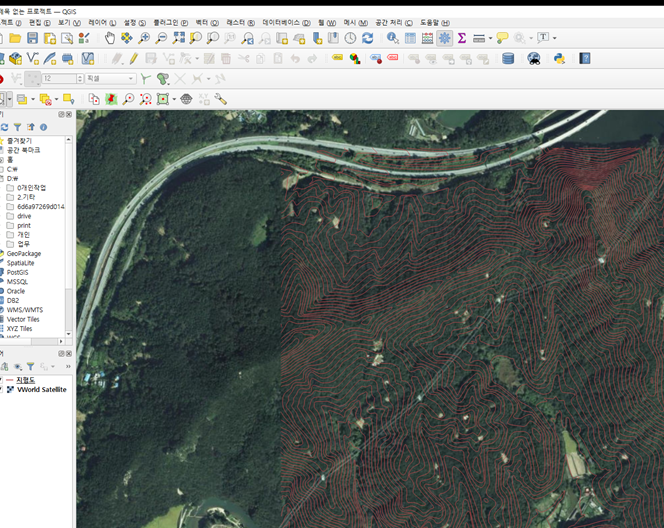664x528 pixels.
Task: Open the Measure tool dropdown arrow
Action: pyautogui.click(x=490, y=39)
